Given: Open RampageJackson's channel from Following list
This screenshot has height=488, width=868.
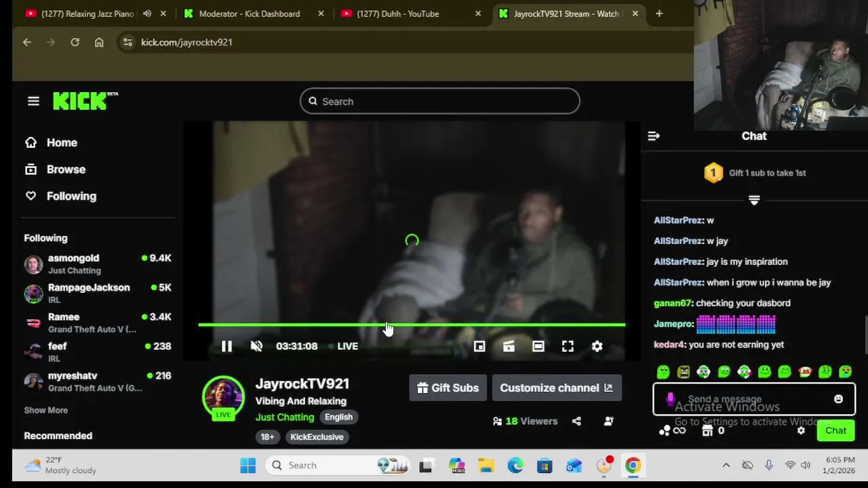Looking at the screenshot, I should point(98,293).
